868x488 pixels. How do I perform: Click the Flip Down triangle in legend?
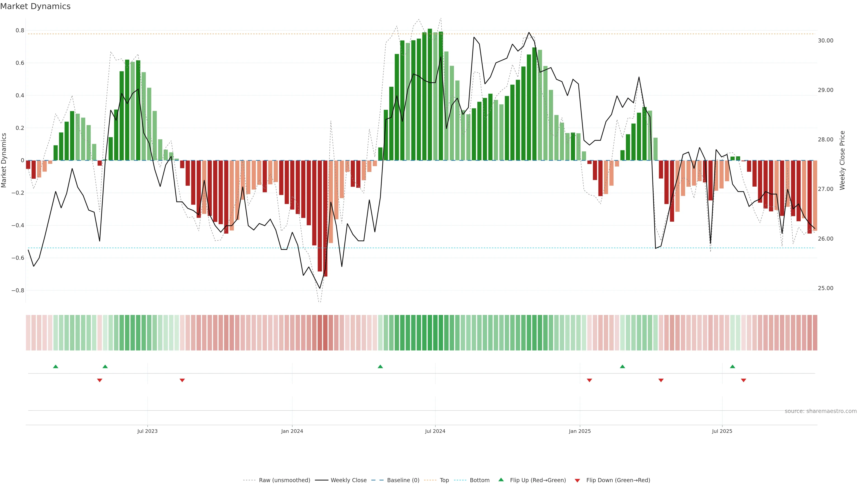point(577,481)
